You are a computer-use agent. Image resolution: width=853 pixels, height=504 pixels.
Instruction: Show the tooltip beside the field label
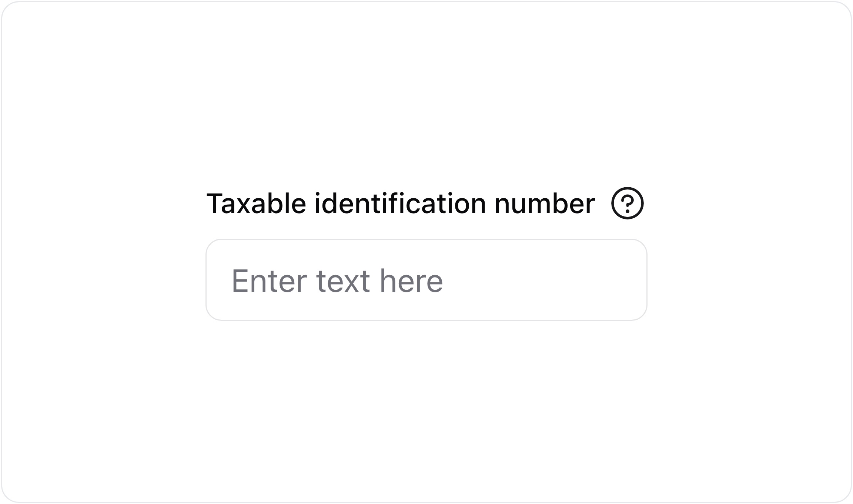tap(627, 203)
